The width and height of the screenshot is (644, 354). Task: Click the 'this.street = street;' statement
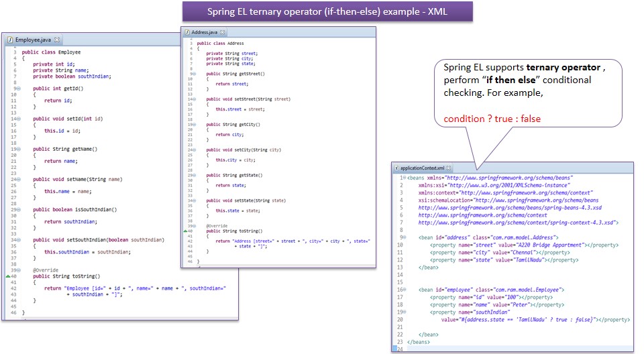coord(240,109)
